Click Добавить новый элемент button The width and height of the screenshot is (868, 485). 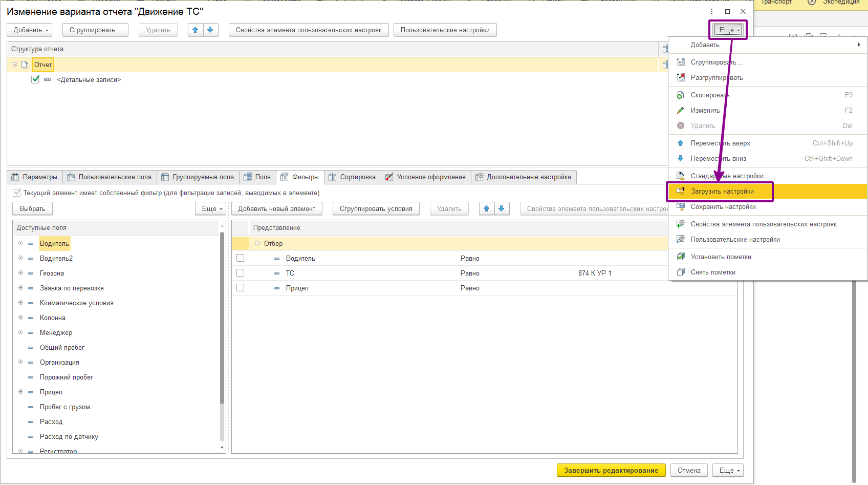point(277,208)
